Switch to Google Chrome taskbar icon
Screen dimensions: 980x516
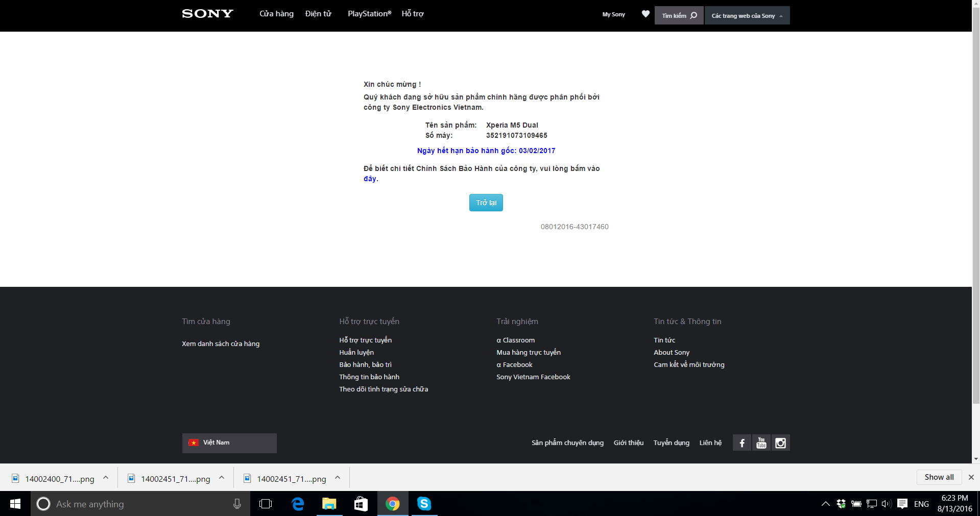click(393, 504)
